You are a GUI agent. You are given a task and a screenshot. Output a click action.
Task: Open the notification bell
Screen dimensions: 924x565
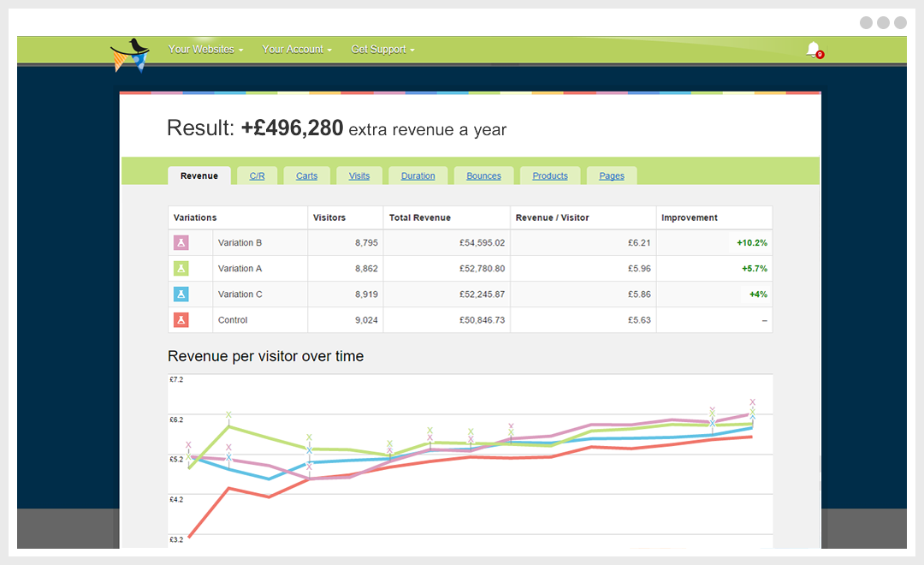click(x=814, y=50)
